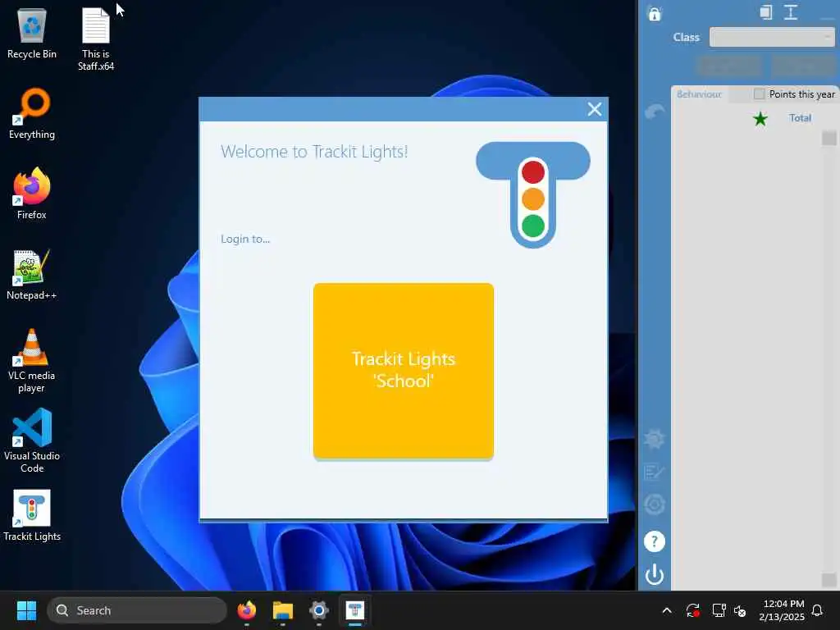The width and height of the screenshot is (840, 630).
Task: Click the Welcome to Trackit Lights! heading
Action: pyautogui.click(x=314, y=152)
